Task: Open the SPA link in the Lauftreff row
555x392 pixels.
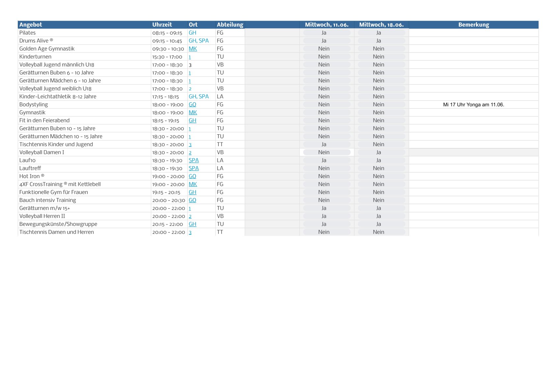Action: (x=194, y=168)
